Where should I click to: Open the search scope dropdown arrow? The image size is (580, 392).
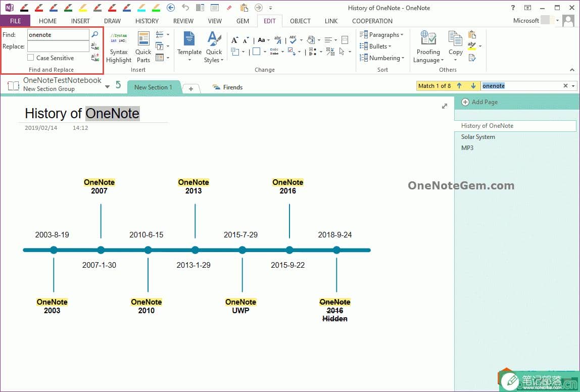573,86
